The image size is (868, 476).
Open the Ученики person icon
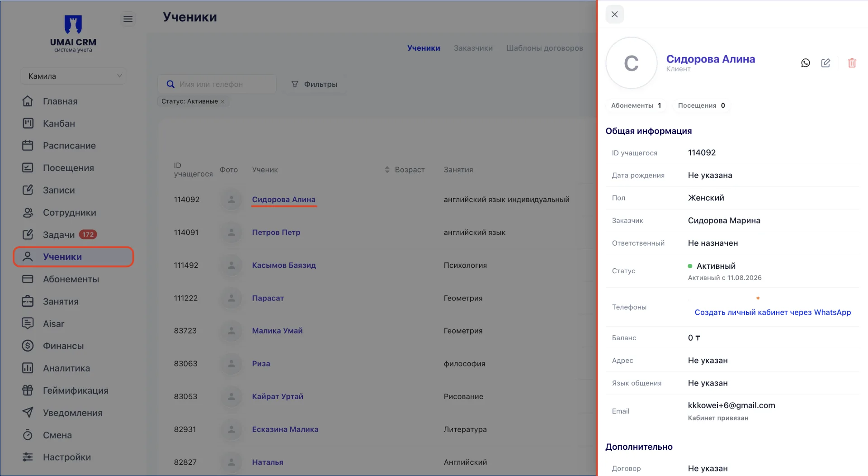pyautogui.click(x=28, y=257)
